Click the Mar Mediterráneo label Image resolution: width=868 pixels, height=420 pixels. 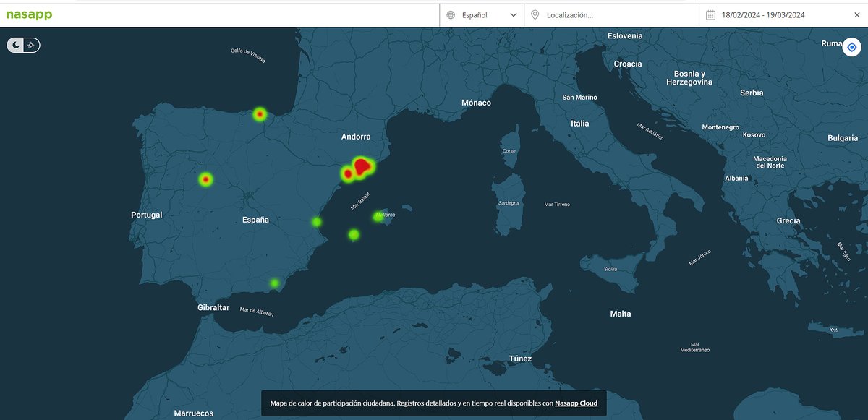[x=694, y=347]
